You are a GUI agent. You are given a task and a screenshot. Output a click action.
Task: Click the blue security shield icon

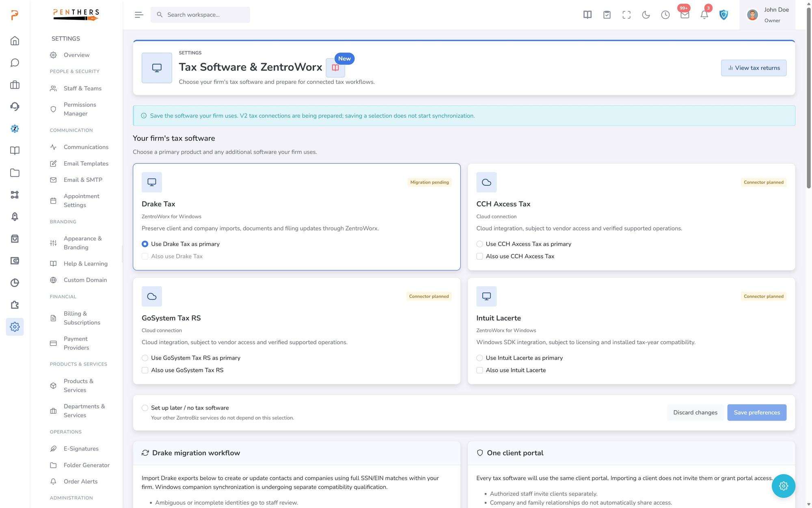[x=723, y=15]
